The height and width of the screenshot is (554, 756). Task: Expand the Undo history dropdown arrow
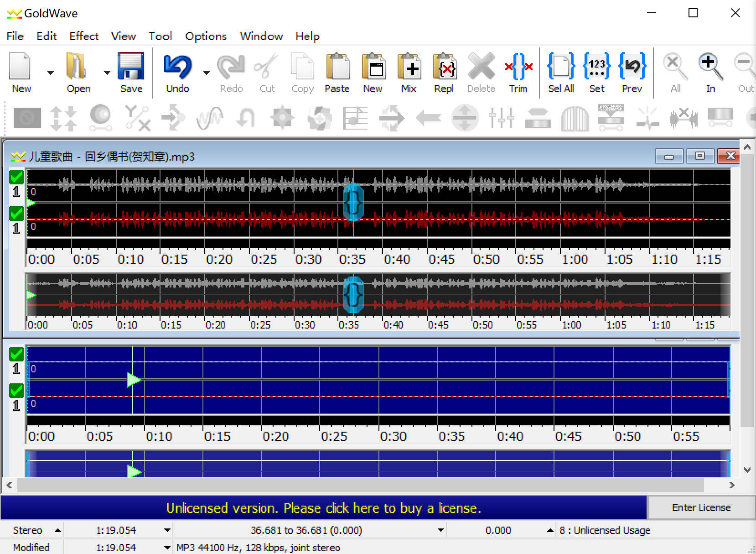click(206, 73)
